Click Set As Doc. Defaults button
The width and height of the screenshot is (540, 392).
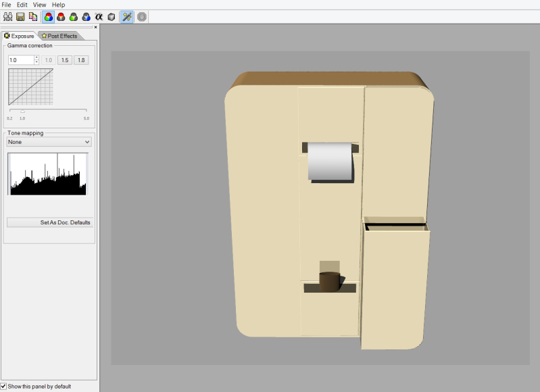click(x=49, y=222)
